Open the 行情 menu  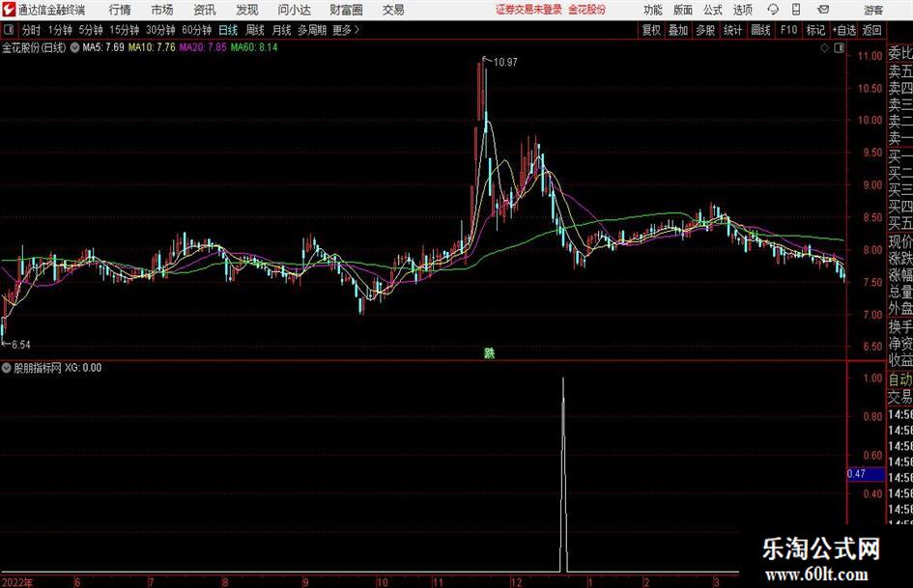coord(120,10)
